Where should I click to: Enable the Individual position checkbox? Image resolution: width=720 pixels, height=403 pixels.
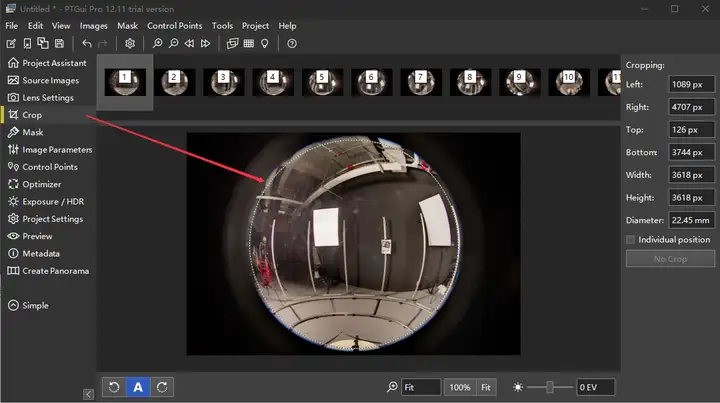click(x=630, y=240)
